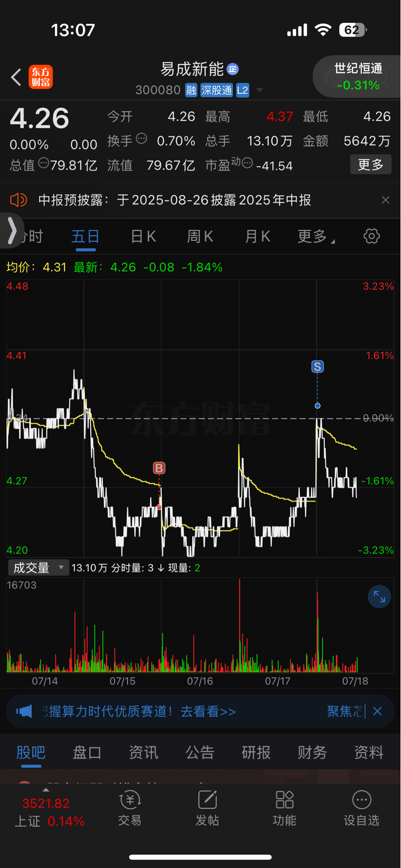Switch to the 月K chart tab

pos(257,237)
